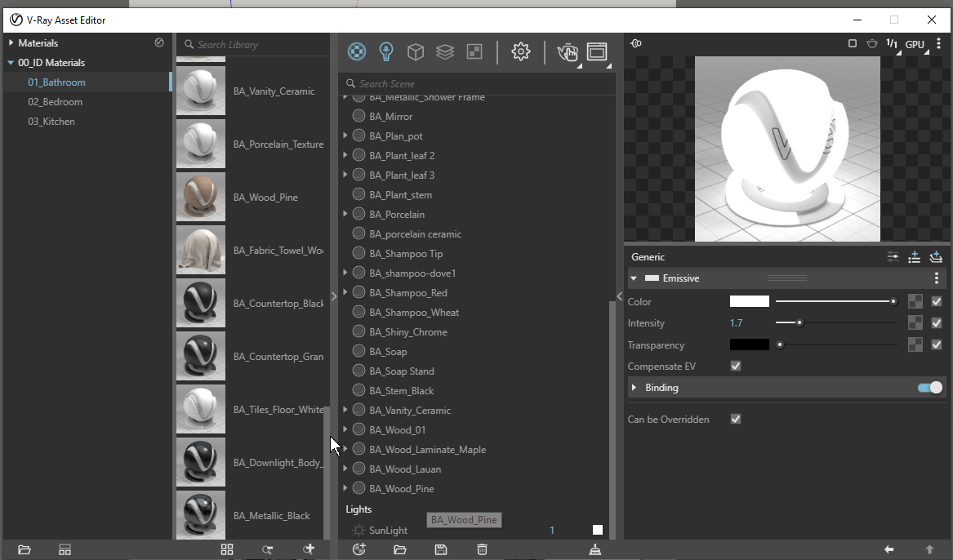The width and height of the screenshot is (953, 560).
Task: Click the add-to-library plus icon
Action: click(309, 549)
